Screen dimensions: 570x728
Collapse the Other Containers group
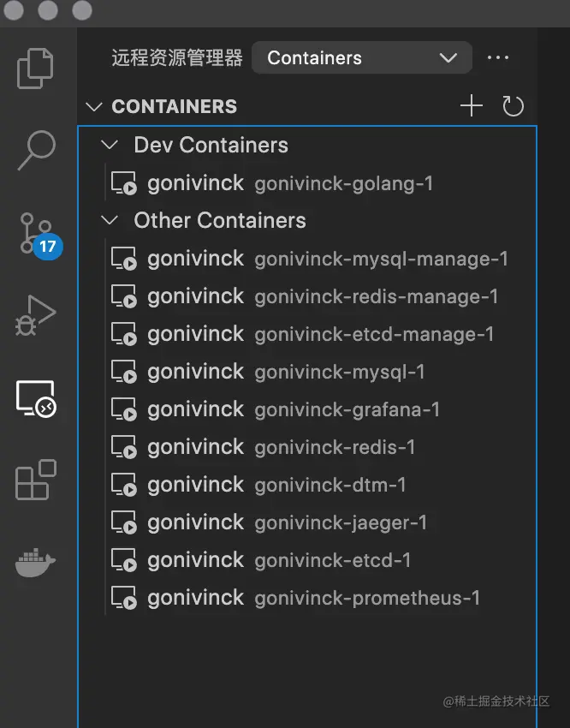pos(110,220)
